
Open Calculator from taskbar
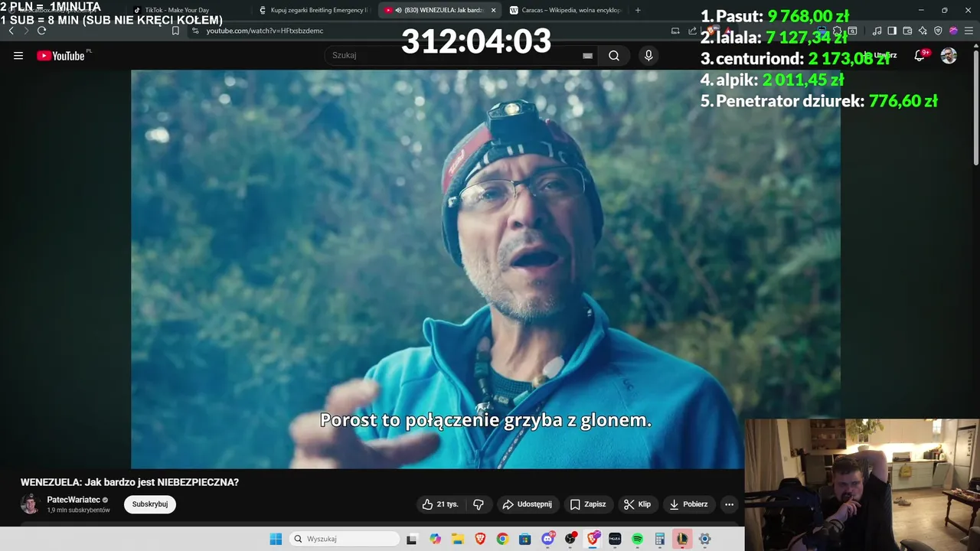coord(659,539)
